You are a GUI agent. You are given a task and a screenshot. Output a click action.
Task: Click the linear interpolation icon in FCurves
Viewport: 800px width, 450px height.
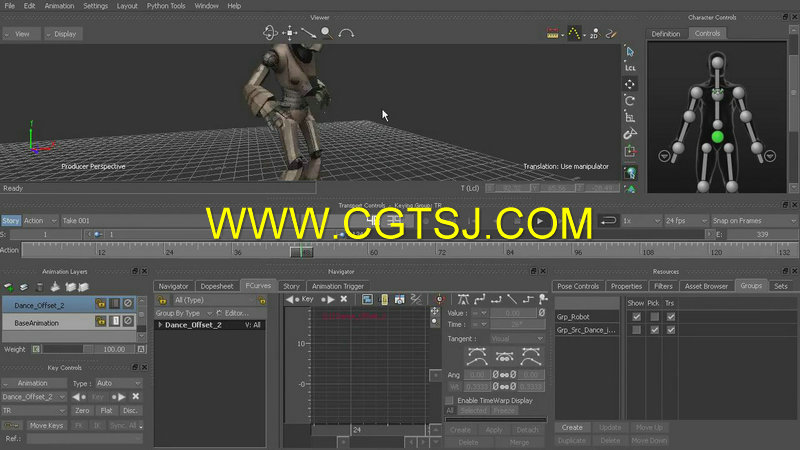click(512, 299)
